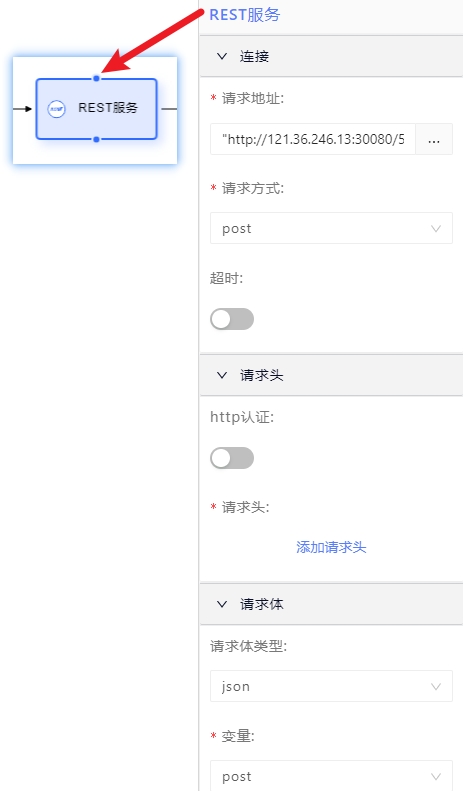
Task: Select the bottom connection point on REST服务 node
Action: [96, 139]
